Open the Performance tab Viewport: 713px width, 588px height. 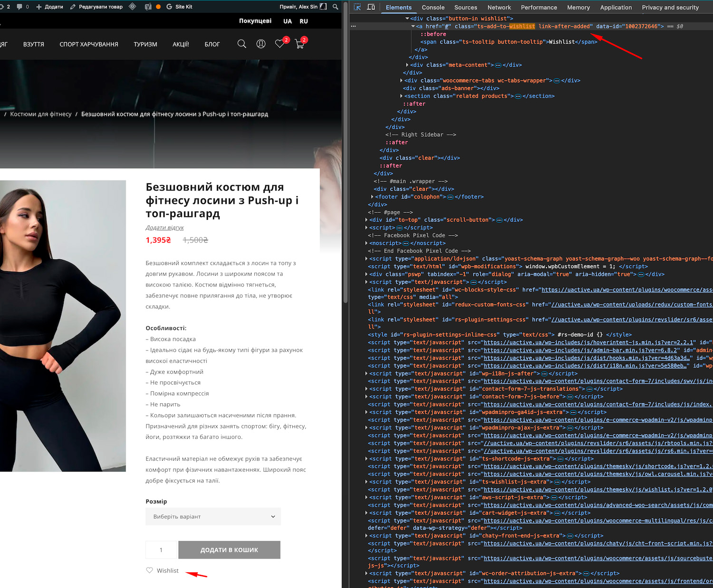point(539,8)
